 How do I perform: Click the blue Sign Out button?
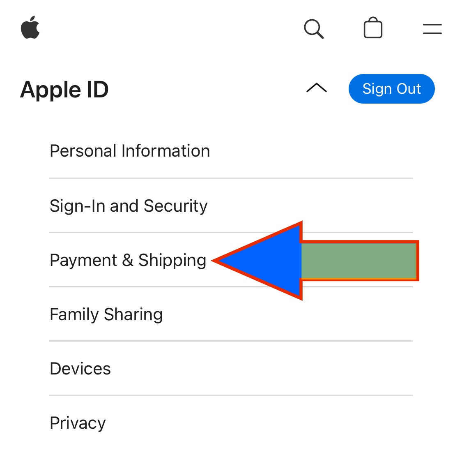coord(392,89)
